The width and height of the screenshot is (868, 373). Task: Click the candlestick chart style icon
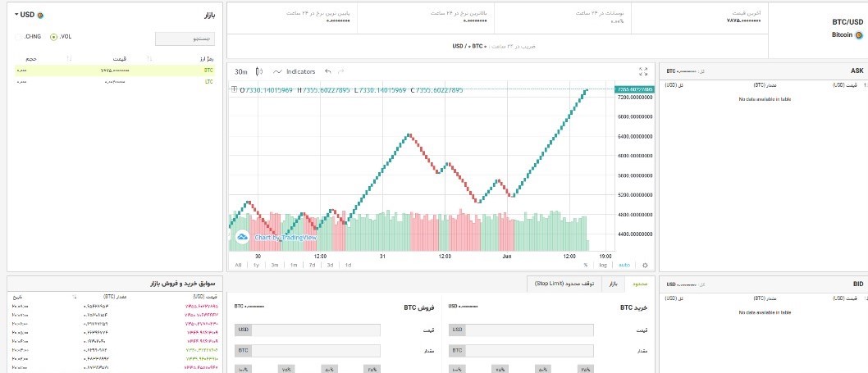click(260, 72)
